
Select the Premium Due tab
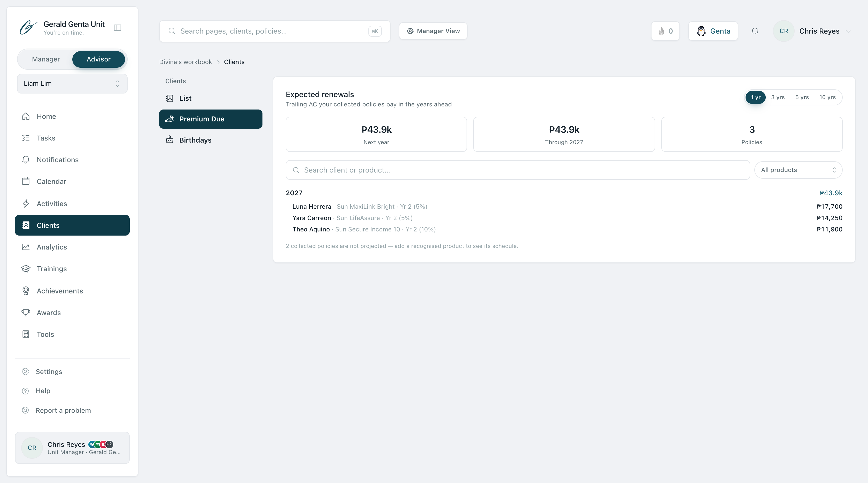[211, 119]
